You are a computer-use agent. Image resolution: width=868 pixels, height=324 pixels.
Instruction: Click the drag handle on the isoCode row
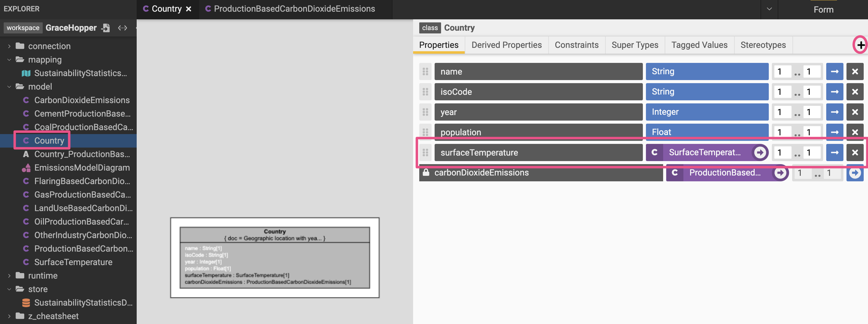pyautogui.click(x=425, y=91)
